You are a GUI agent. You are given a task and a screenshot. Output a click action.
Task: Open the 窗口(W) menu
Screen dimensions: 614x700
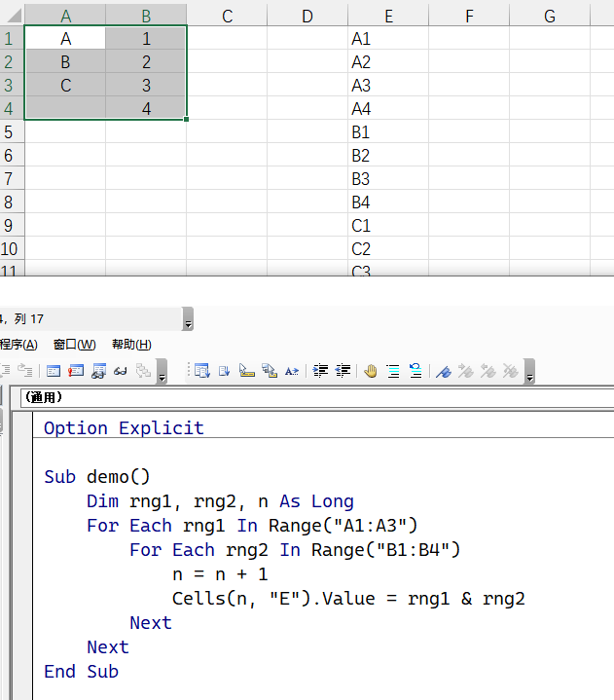tap(75, 345)
